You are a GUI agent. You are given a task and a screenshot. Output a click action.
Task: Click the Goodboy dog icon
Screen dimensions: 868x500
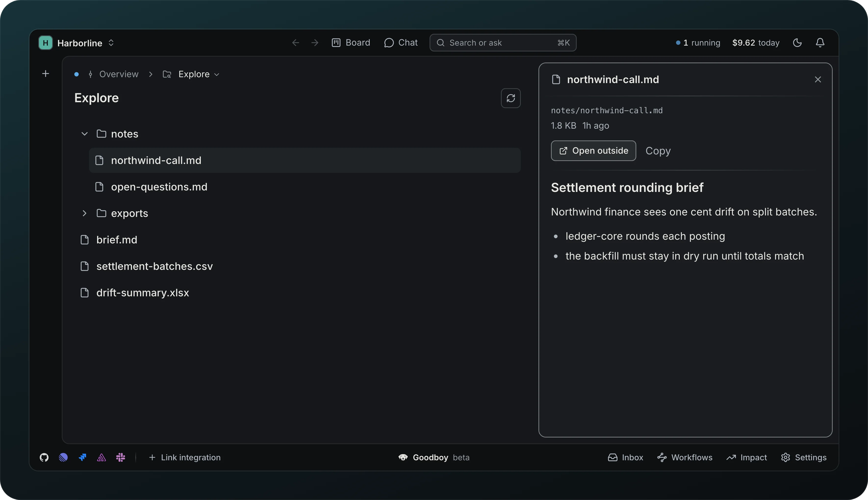403,457
